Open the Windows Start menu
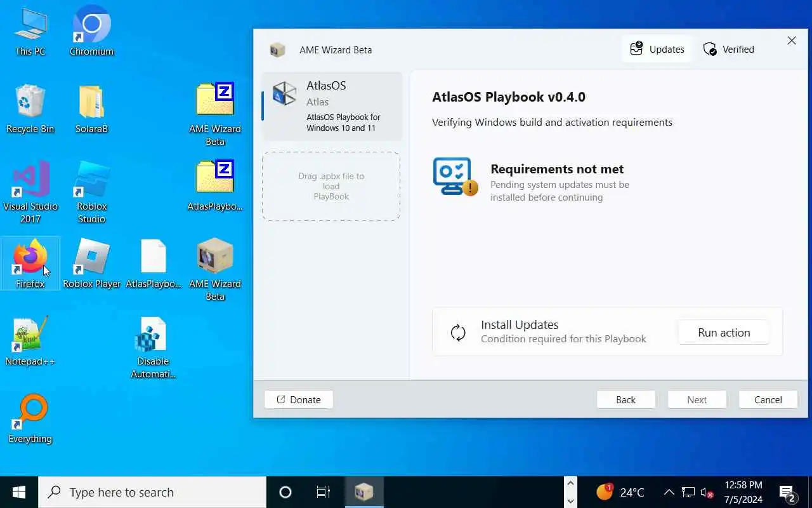The width and height of the screenshot is (812, 508). pyautogui.click(x=19, y=492)
